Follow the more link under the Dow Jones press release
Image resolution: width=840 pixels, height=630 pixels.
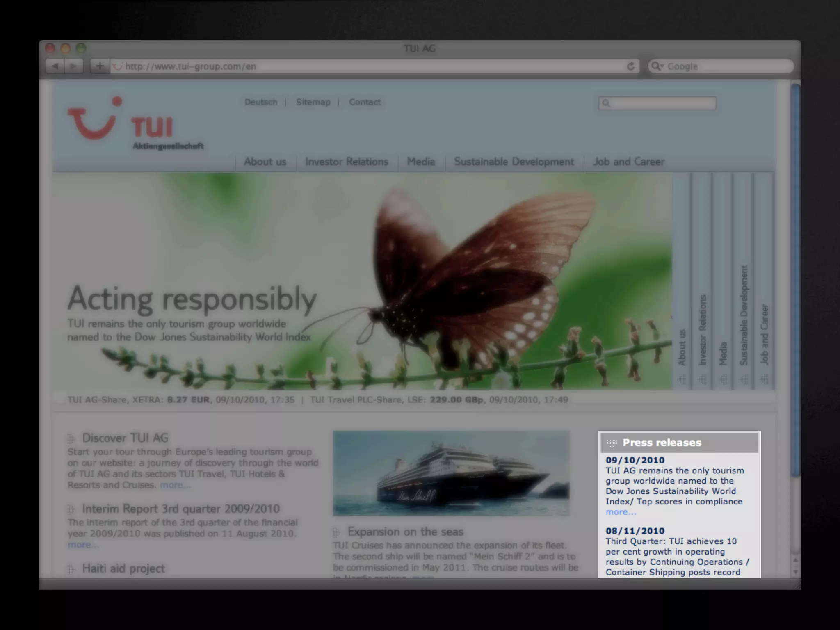coord(621,512)
